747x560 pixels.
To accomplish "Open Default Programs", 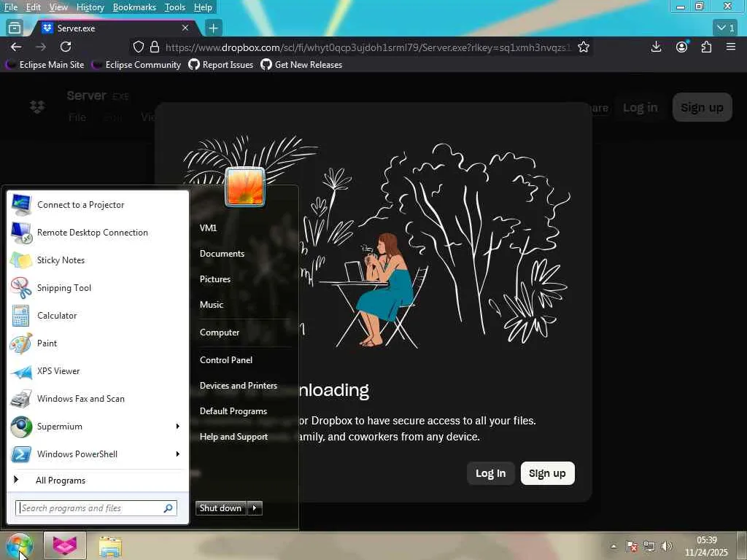I will [x=233, y=411].
